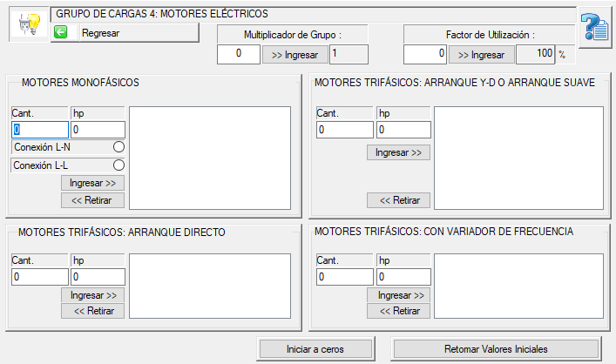The image size is (616, 364).
Task: Click Ingresar for Multiplicador de Grupo
Action: pos(294,54)
